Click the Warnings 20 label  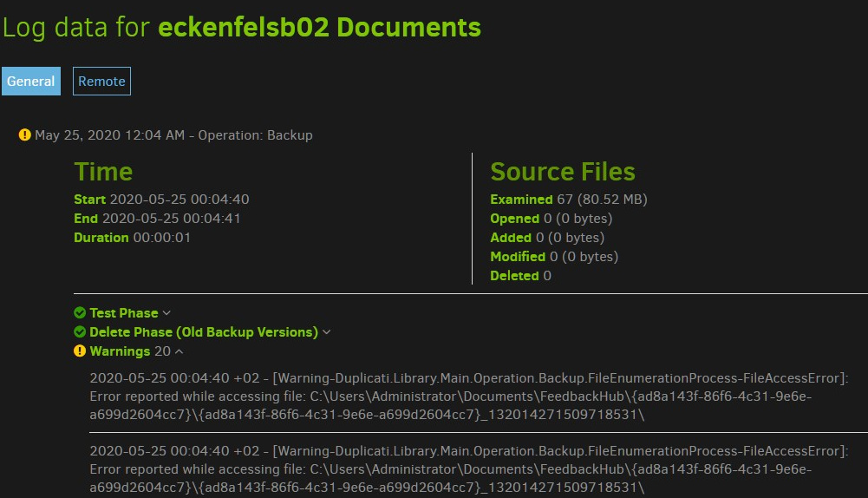130,351
